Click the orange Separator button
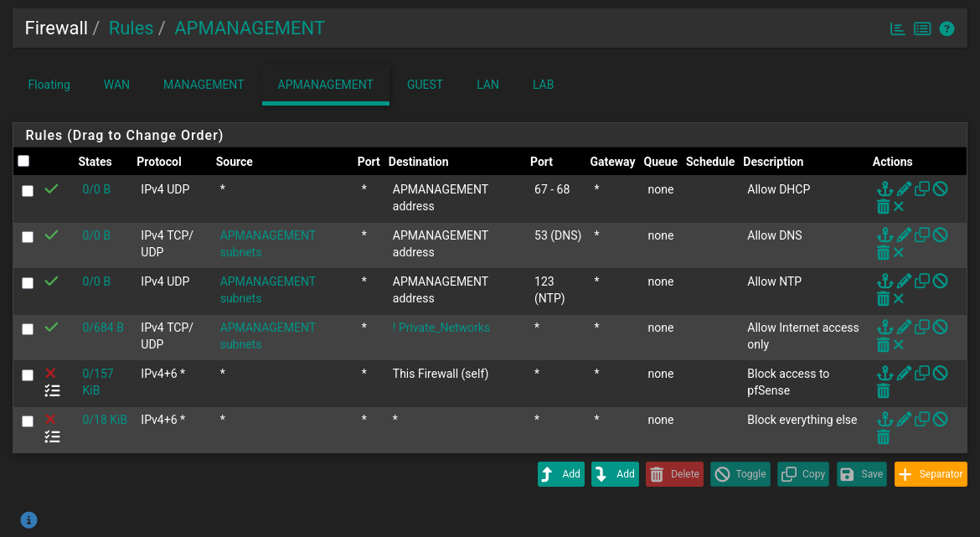 [x=931, y=474]
